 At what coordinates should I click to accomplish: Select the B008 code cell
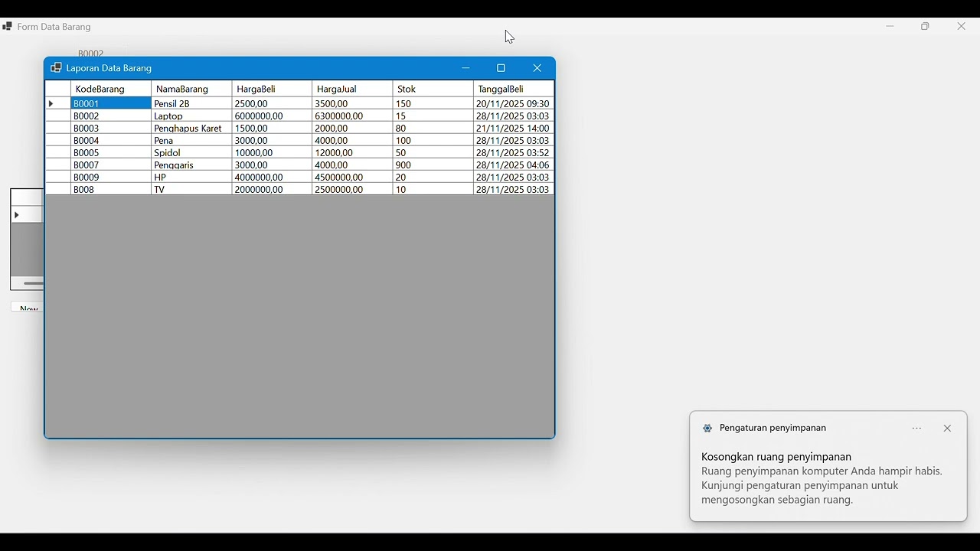[x=111, y=189]
